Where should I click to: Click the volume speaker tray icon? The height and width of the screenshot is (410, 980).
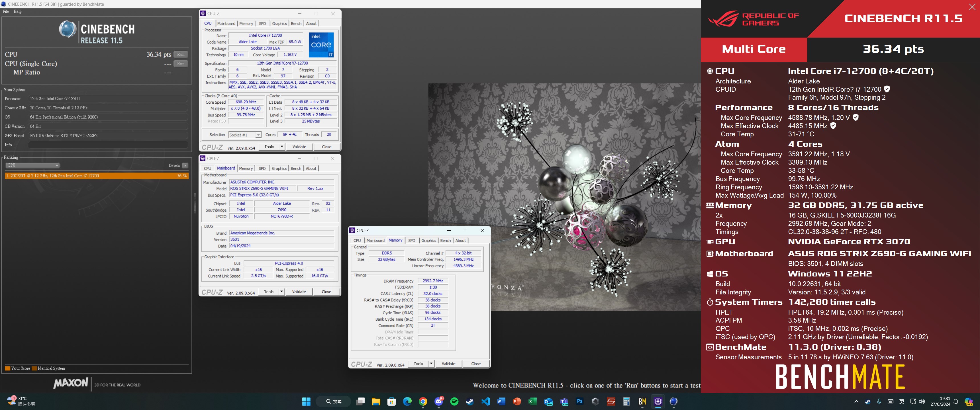pyautogui.click(x=922, y=402)
